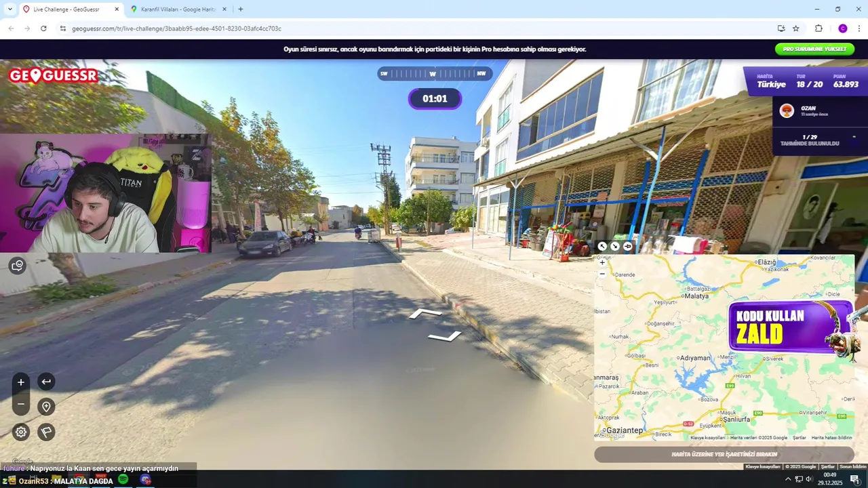Click OZAN's player avatar
This screenshot has height=488, width=868.
787,111
